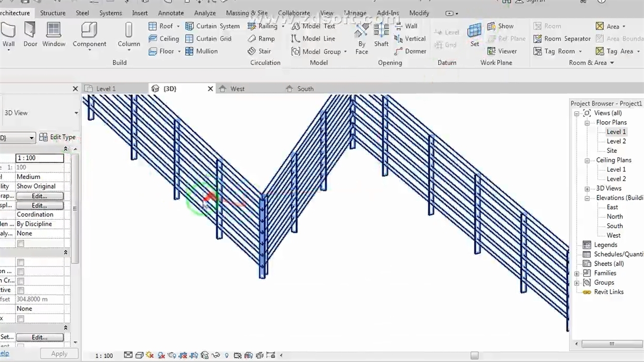Select the Window tool
Screen dimensions: 644x362
(x=54, y=34)
